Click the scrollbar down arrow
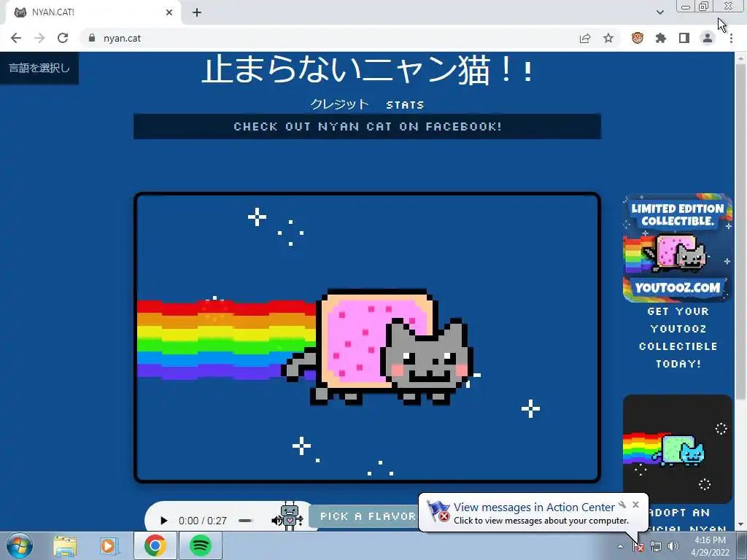This screenshot has height=560, width=747. point(740,524)
